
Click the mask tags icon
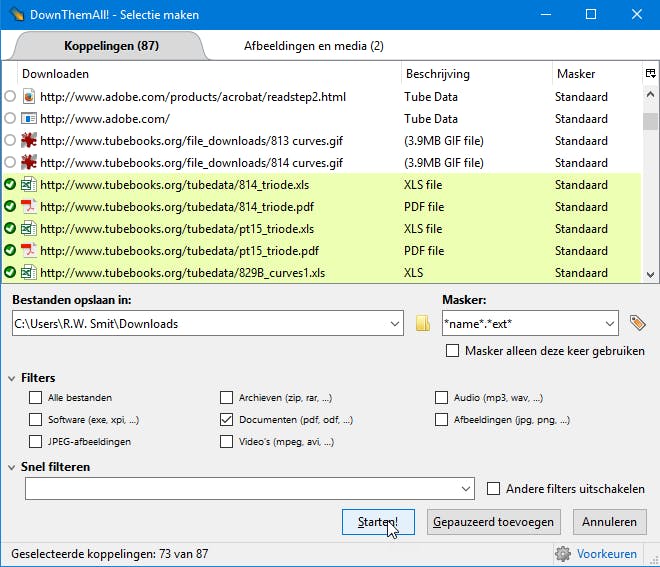[637, 323]
